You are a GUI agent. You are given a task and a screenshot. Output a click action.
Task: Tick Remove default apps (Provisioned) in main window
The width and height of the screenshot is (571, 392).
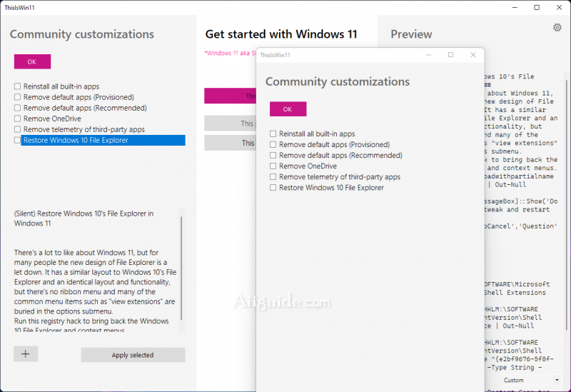[x=17, y=97]
